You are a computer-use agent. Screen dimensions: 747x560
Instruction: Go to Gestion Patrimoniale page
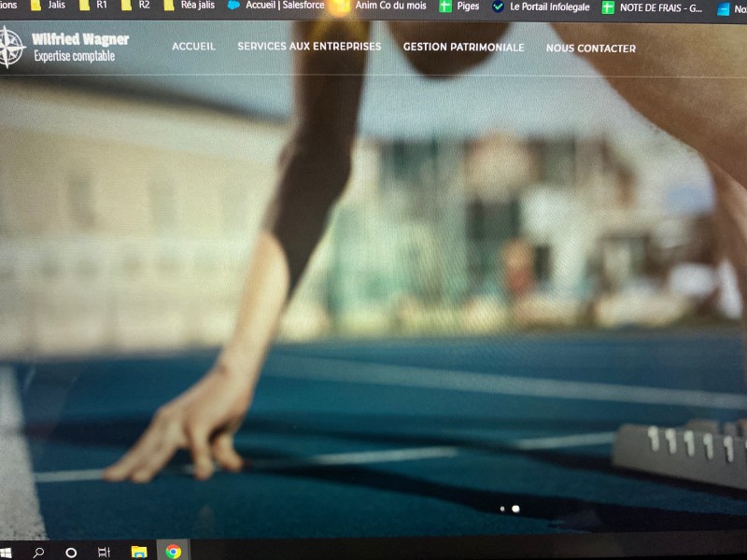463,48
